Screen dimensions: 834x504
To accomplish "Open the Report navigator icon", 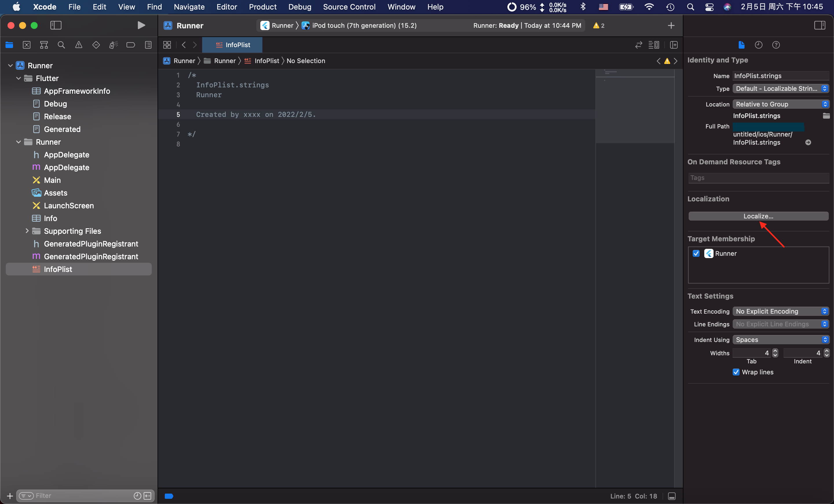I will pos(148,45).
